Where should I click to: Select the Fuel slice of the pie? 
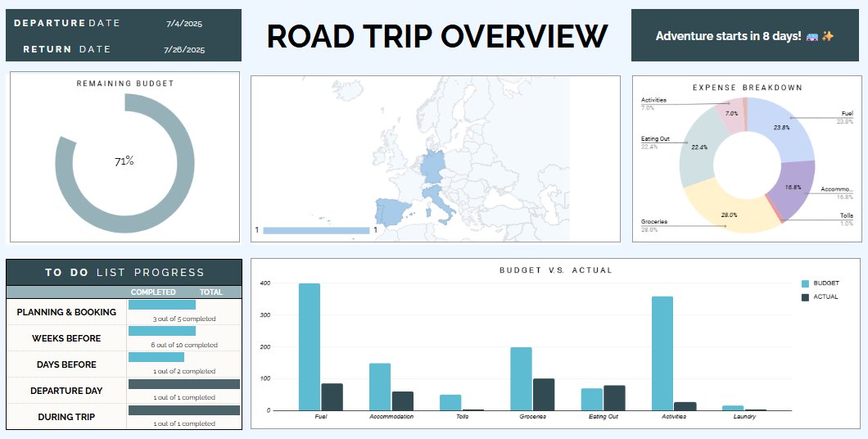point(784,127)
